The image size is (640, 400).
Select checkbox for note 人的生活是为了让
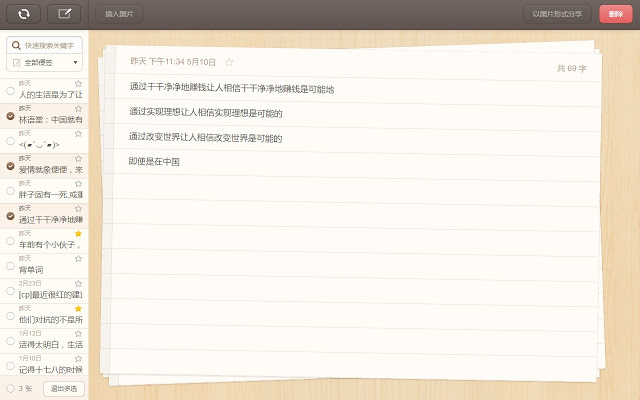pyautogui.click(x=11, y=91)
